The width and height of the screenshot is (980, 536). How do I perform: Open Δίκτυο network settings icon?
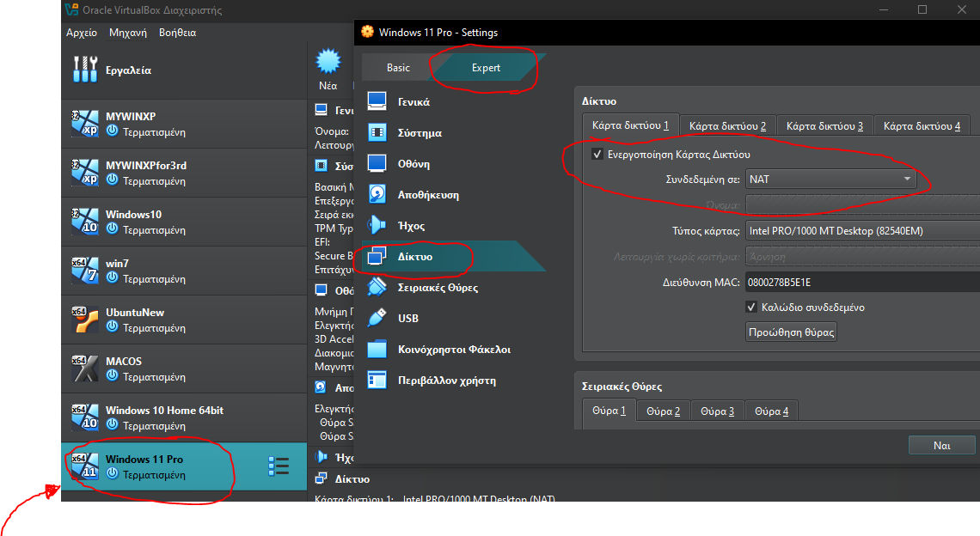pyautogui.click(x=377, y=256)
